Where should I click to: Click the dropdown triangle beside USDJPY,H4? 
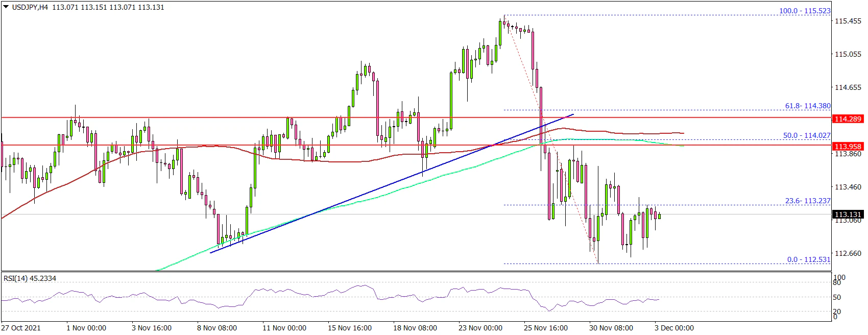click(x=6, y=7)
